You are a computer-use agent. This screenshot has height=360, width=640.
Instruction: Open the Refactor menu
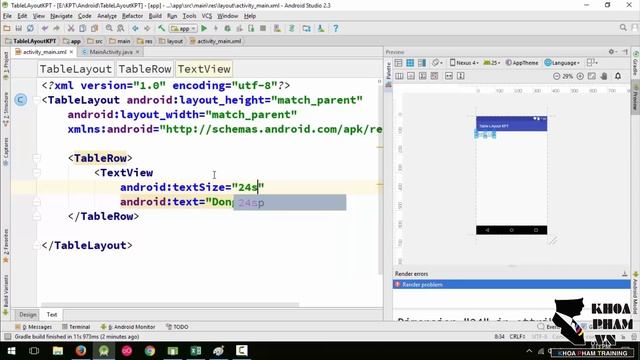(x=132, y=16)
